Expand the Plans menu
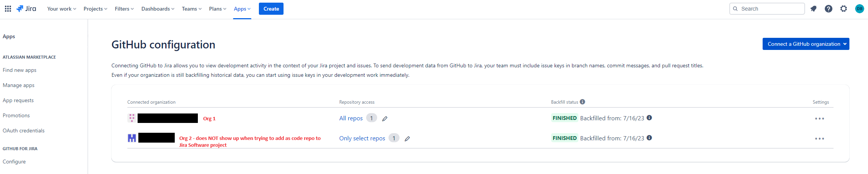 pos(218,9)
